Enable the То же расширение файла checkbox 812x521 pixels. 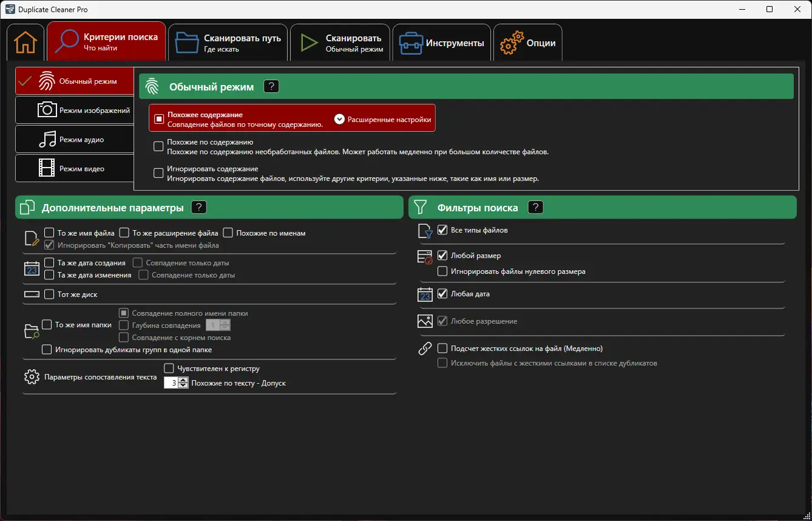pos(124,233)
